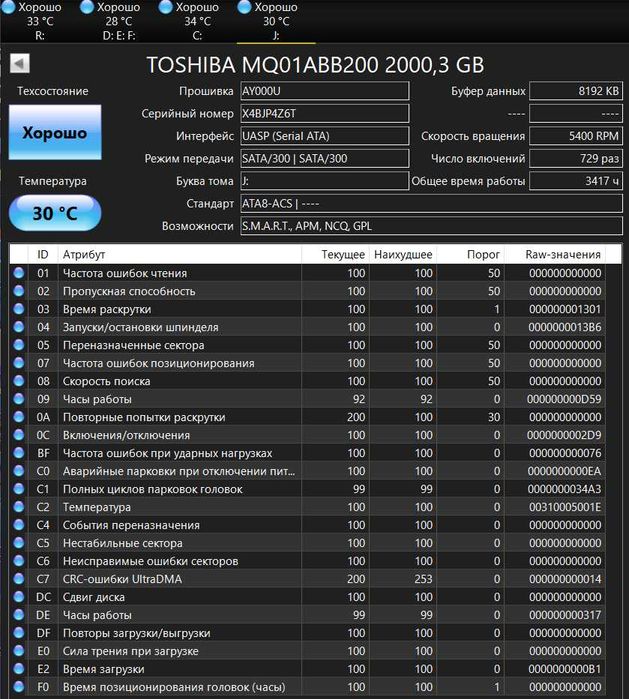Click the Буфер данных value 8192 KB
629x699 pixels.
click(576, 91)
